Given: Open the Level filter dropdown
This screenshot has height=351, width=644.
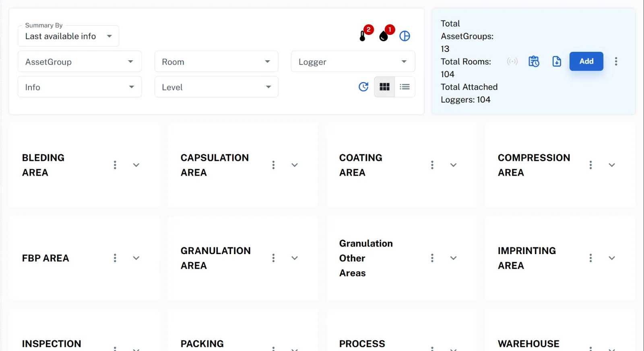Looking at the screenshot, I should pos(217,87).
